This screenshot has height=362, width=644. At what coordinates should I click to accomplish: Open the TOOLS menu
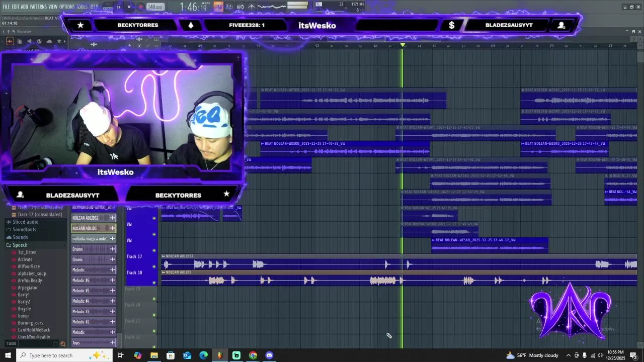click(x=82, y=7)
